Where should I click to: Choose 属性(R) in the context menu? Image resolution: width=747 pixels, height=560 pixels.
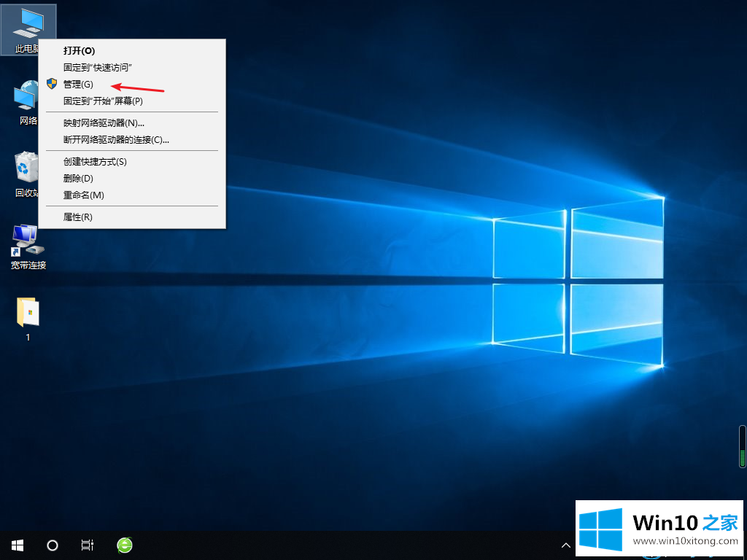tap(132, 217)
